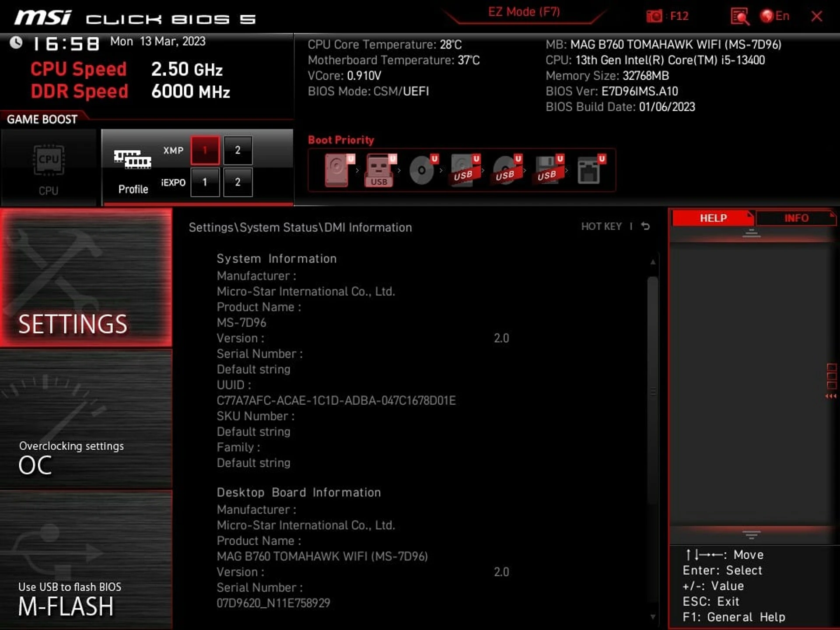Click the System Information heading

pyautogui.click(x=276, y=259)
